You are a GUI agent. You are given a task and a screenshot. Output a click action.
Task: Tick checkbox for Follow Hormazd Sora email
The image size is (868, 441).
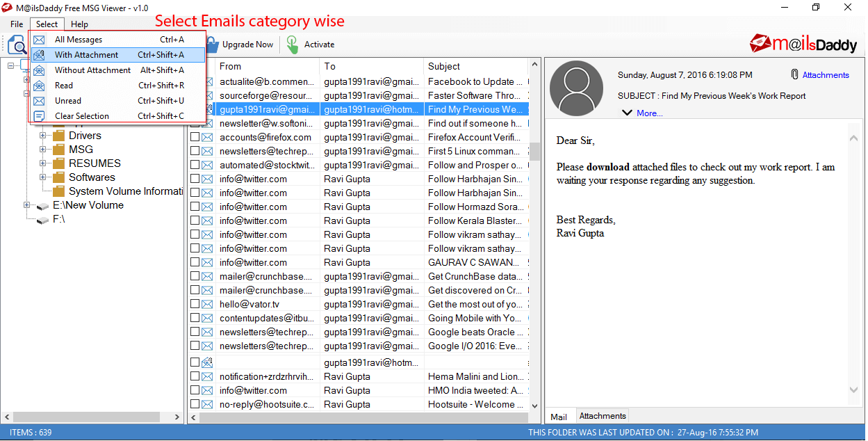point(195,207)
